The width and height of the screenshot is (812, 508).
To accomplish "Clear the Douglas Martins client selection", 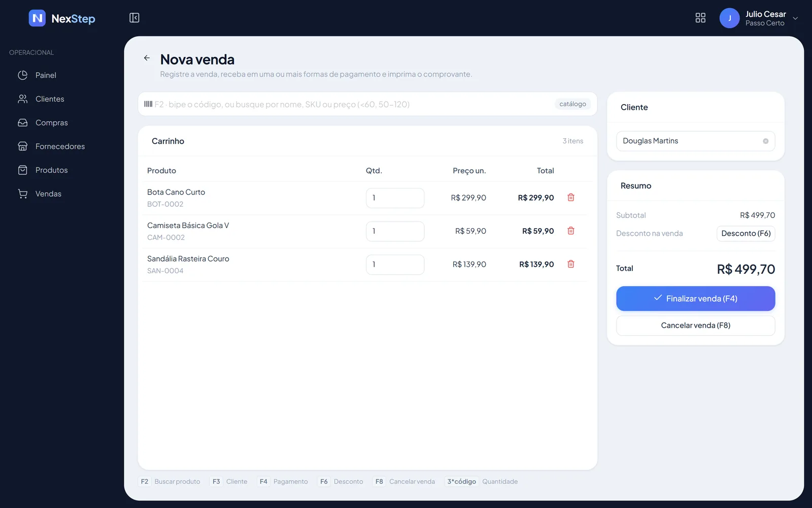I will [x=765, y=141].
